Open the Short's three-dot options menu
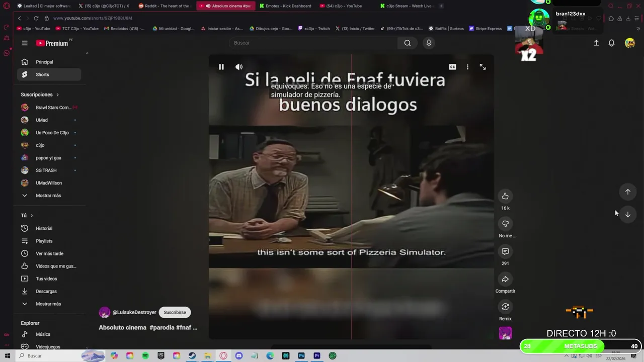The image size is (644, 362). [467, 67]
